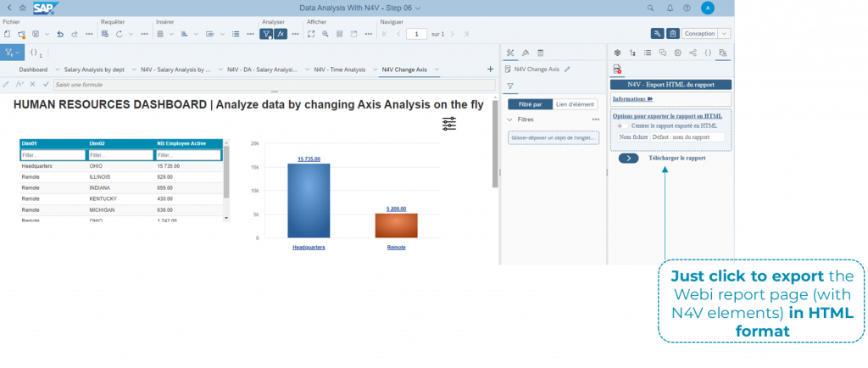
Task: Click the fx formula button under Analyser
Action: (281, 34)
